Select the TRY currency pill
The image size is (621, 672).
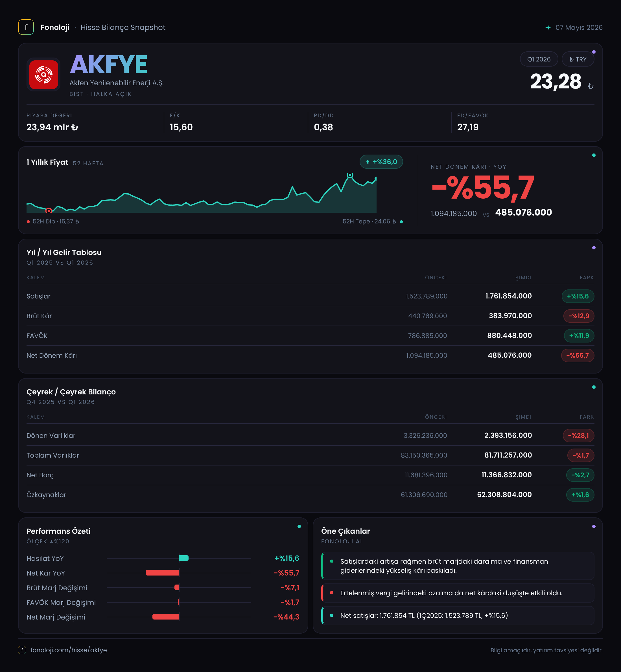tap(578, 59)
